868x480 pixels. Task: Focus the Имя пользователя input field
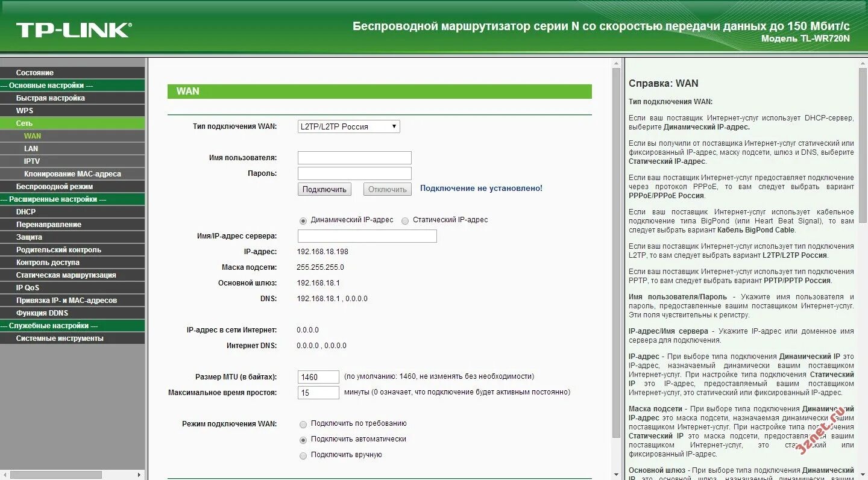click(x=354, y=158)
